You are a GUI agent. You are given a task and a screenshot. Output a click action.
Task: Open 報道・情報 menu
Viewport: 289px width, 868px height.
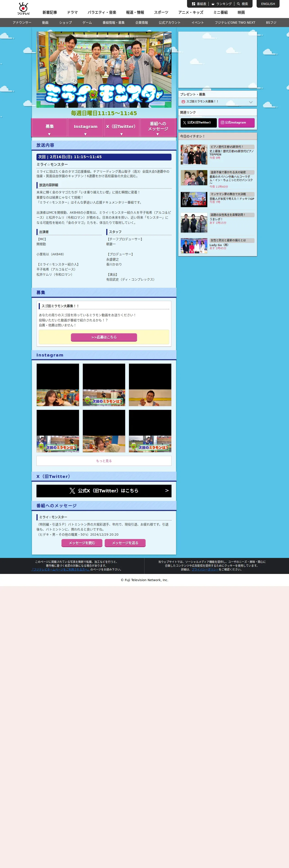[135, 12]
